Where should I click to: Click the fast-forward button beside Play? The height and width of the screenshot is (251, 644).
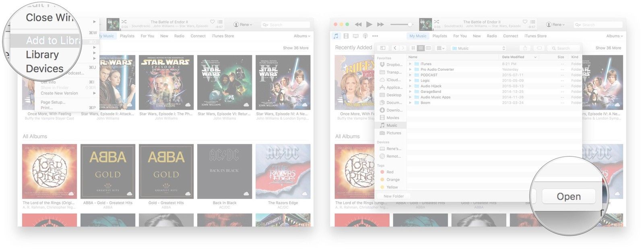(x=380, y=25)
